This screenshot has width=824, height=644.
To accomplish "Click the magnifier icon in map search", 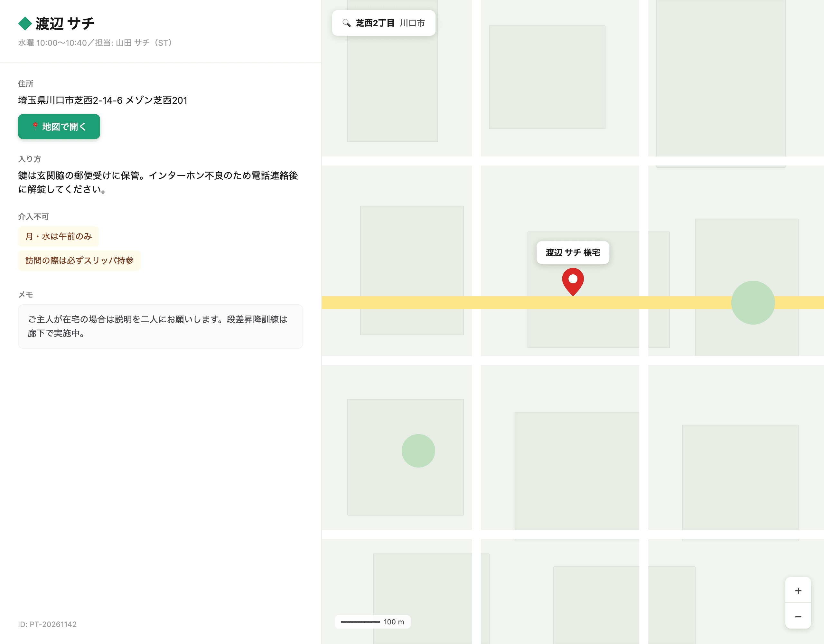I will 346,23.
